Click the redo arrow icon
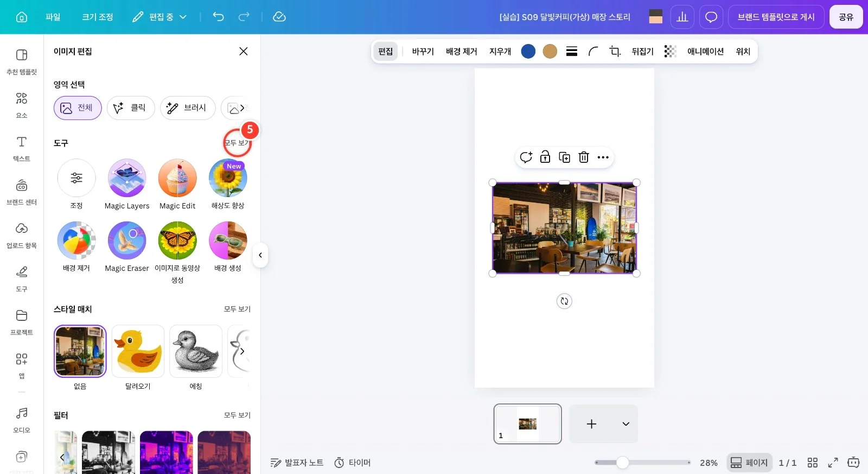868x474 pixels. tap(244, 17)
